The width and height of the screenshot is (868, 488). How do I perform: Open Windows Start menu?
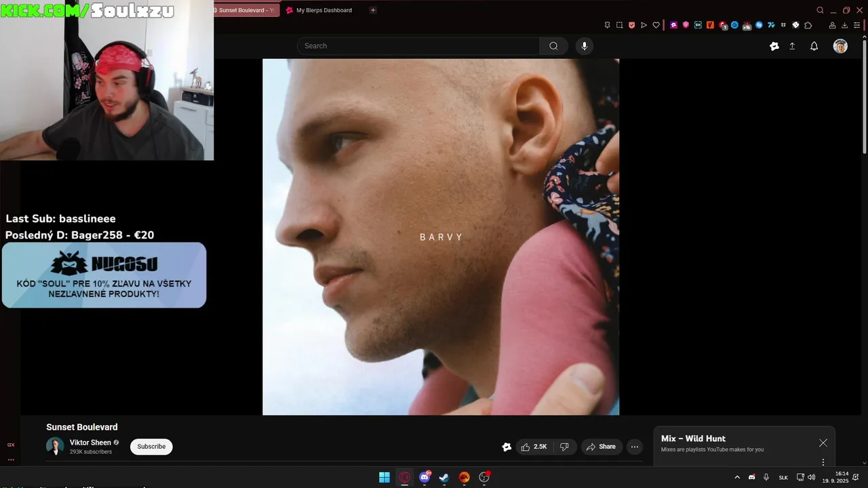click(384, 477)
